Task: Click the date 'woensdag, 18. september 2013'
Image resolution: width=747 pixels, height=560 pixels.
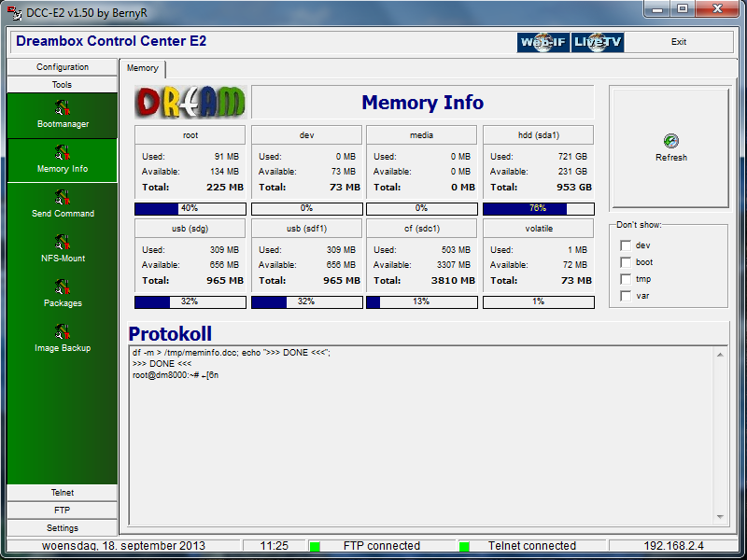Action: 123,546
